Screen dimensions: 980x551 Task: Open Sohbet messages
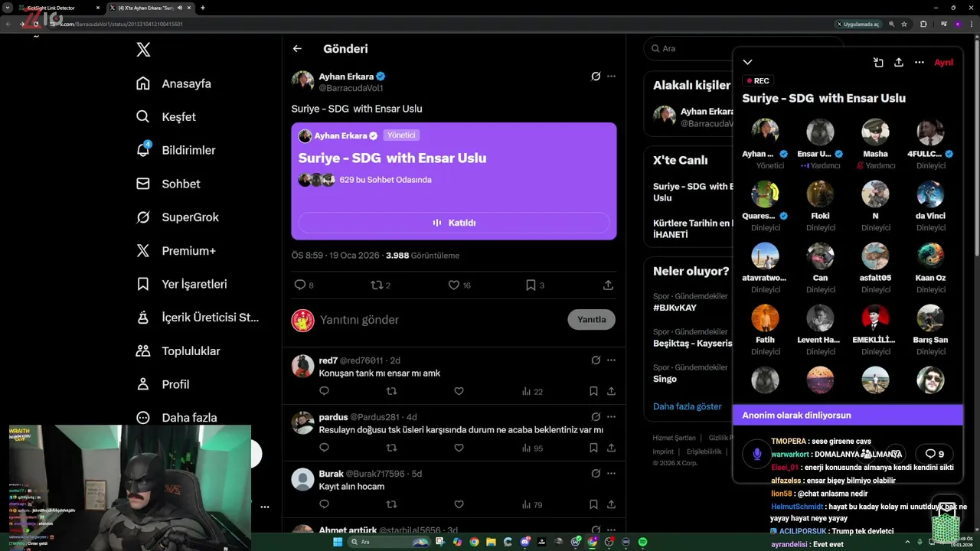click(x=168, y=184)
